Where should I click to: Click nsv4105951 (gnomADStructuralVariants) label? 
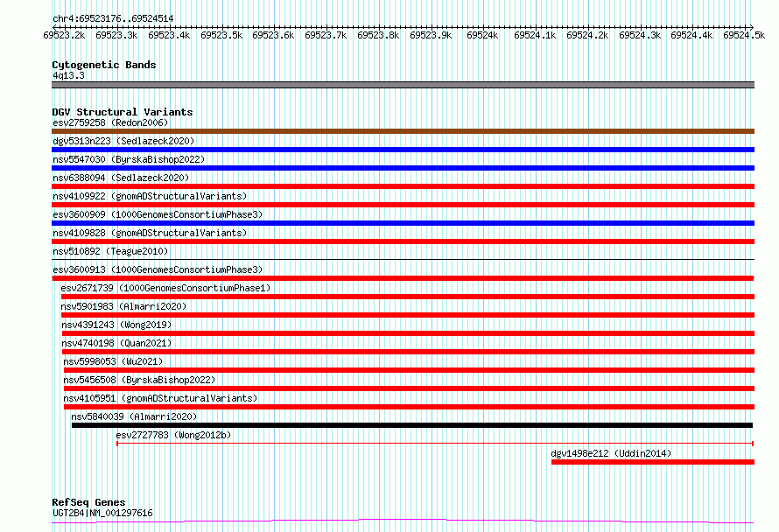tap(160, 398)
